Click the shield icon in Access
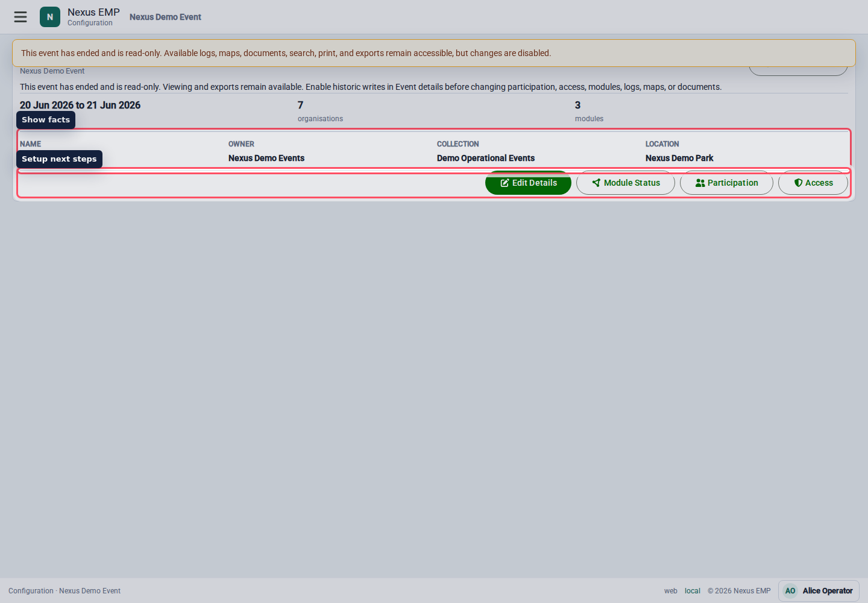Screen dimensions: 868x603 [798, 183]
